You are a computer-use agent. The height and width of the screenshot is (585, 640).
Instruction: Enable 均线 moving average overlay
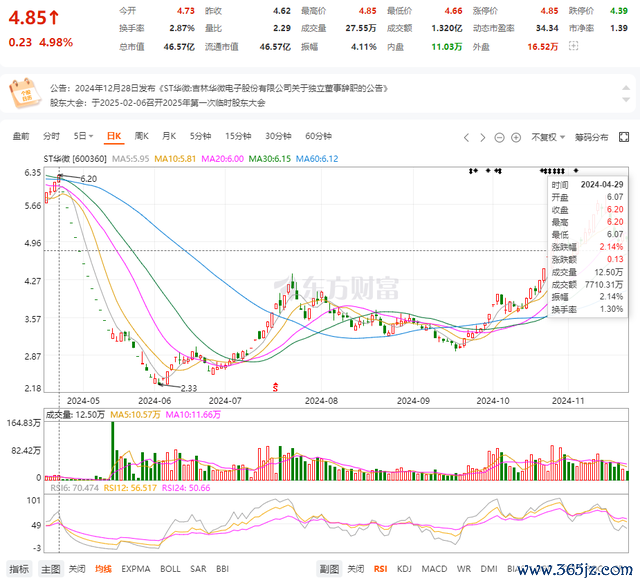coord(103,569)
